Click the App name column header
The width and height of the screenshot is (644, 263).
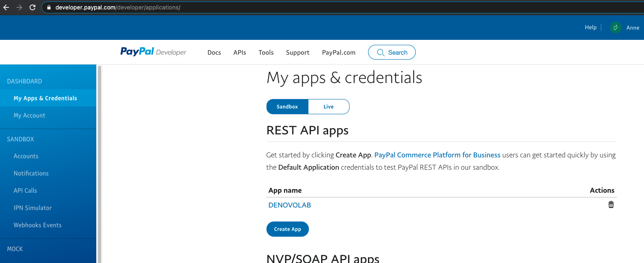pos(285,190)
